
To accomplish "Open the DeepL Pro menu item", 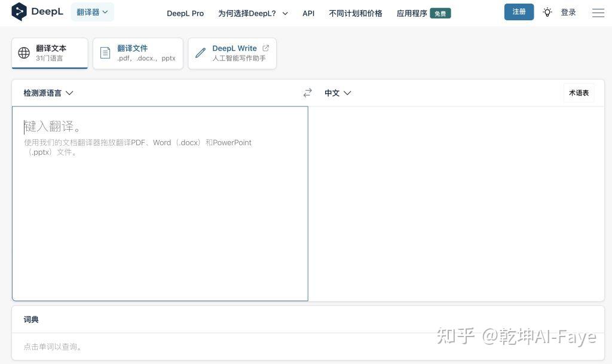I will point(185,13).
